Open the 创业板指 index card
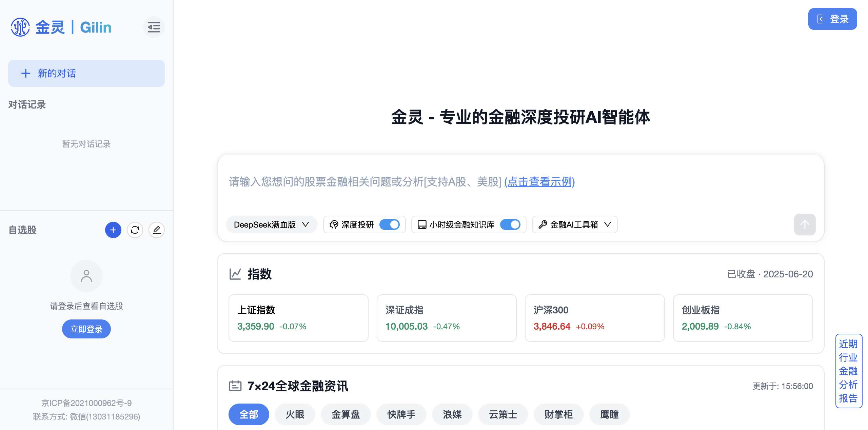This screenshot has width=868, height=430. pyautogui.click(x=743, y=318)
